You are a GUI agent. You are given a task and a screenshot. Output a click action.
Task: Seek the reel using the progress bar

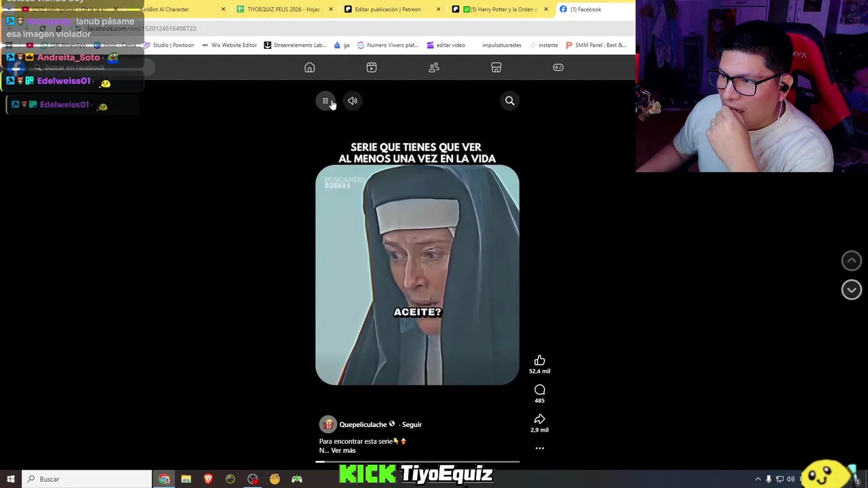point(418,462)
